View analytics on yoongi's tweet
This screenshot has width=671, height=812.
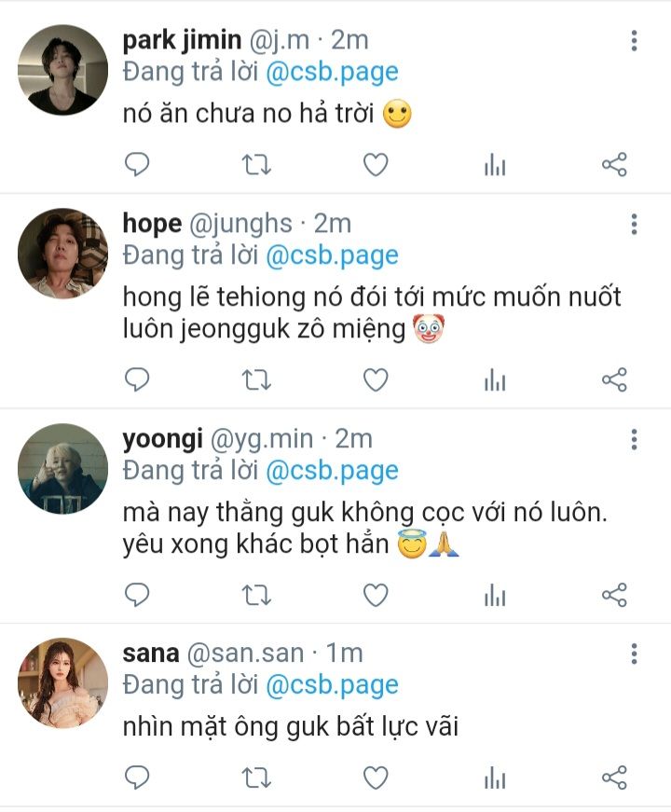coord(494,595)
